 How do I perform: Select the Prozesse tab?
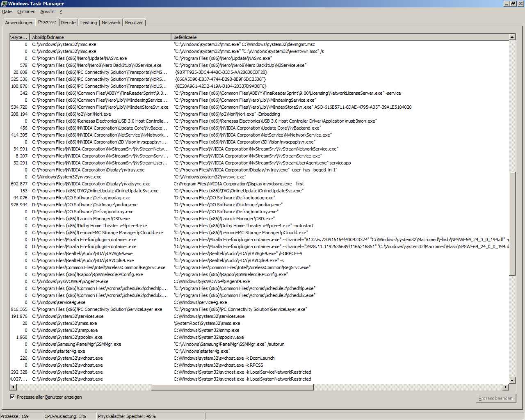coord(47,22)
